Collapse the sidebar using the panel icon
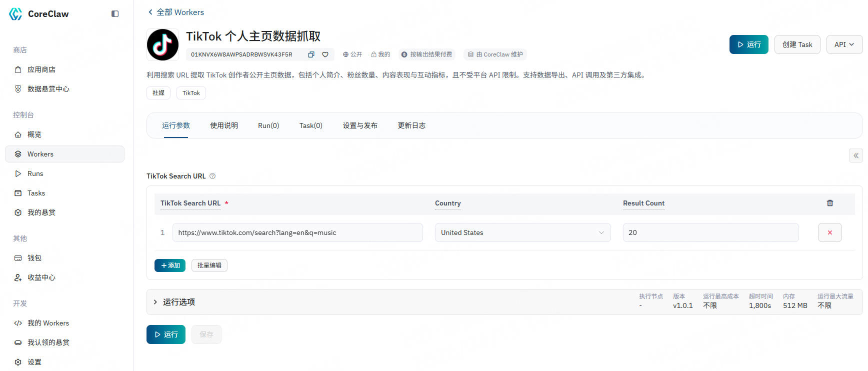The image size is (868, 371). point(115,14)
